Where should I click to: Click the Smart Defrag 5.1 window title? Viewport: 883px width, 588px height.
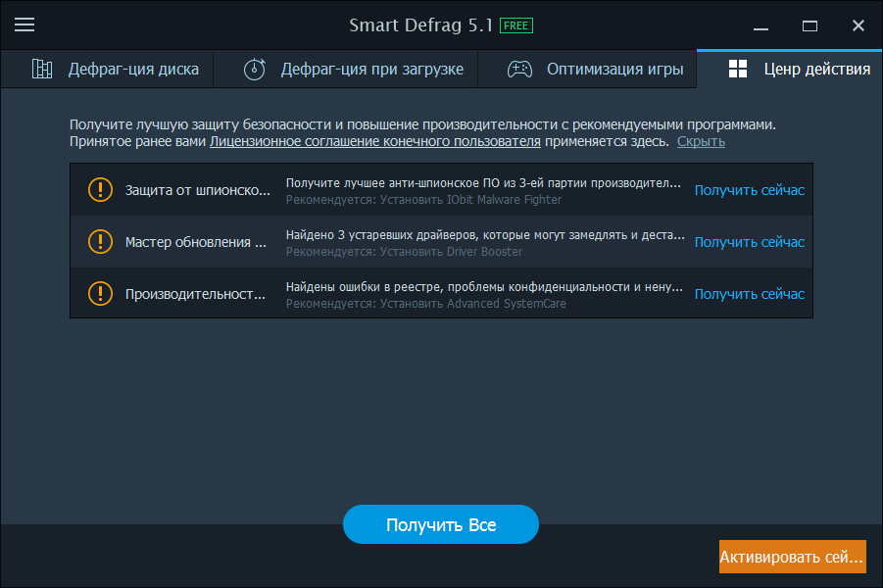420,25
